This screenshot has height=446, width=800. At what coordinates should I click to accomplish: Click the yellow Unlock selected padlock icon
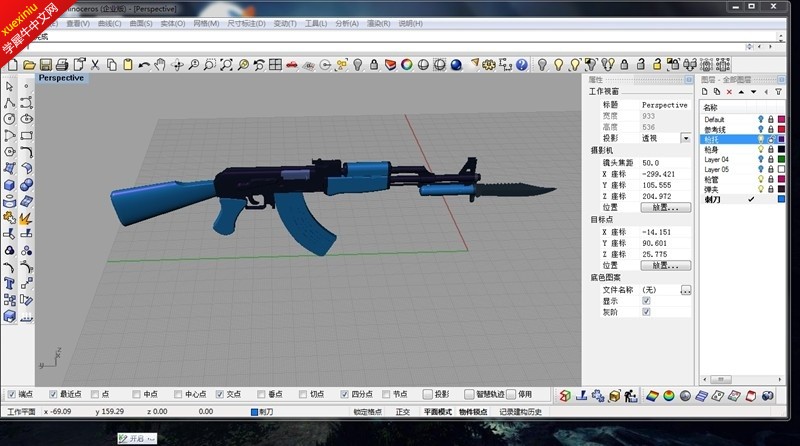(x=657, y=65)
